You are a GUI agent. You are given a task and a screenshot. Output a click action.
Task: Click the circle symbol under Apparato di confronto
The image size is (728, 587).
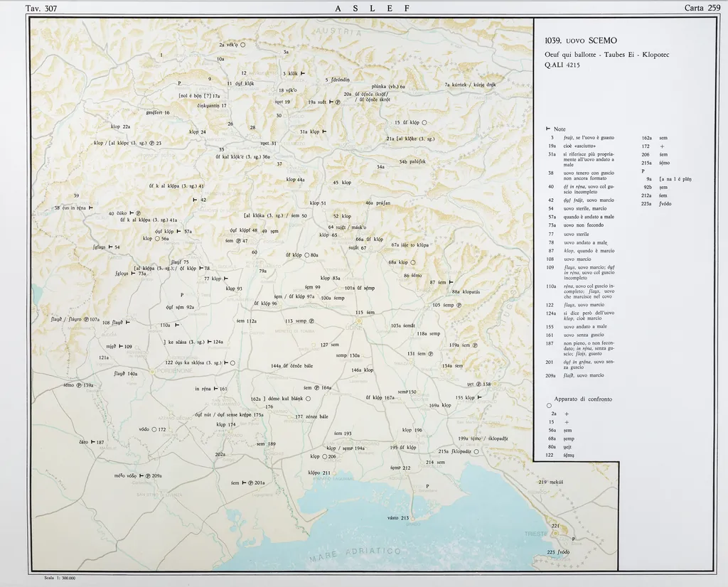549,406
